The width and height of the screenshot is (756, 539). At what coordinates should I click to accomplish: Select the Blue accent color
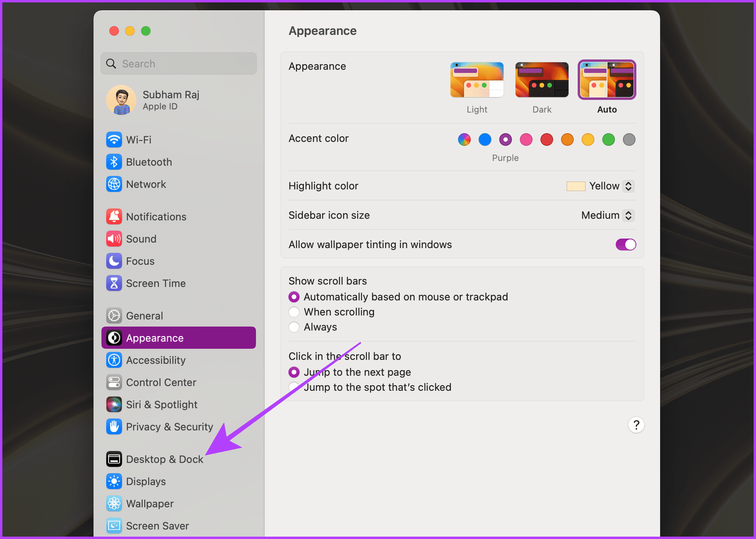coord(485,140)
